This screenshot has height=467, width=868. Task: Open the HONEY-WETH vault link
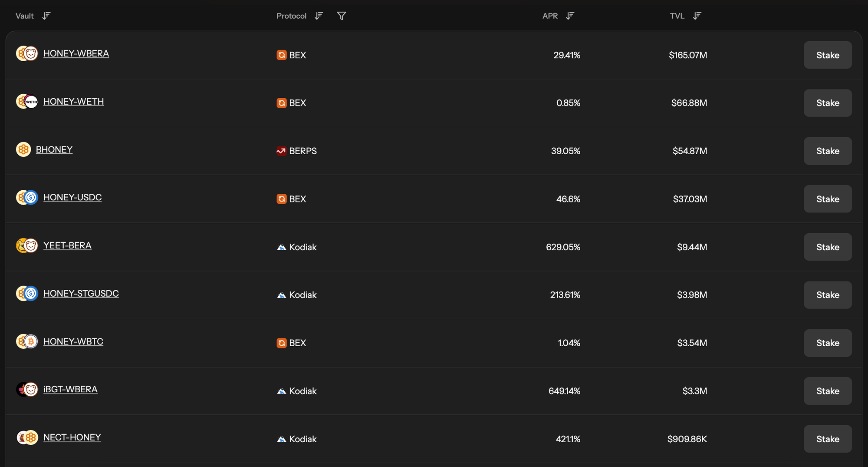pos(73,102)
